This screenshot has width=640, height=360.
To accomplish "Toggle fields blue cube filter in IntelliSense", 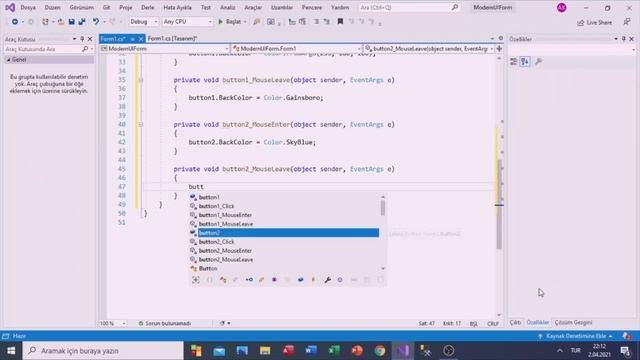I will [x=300, y=280].
